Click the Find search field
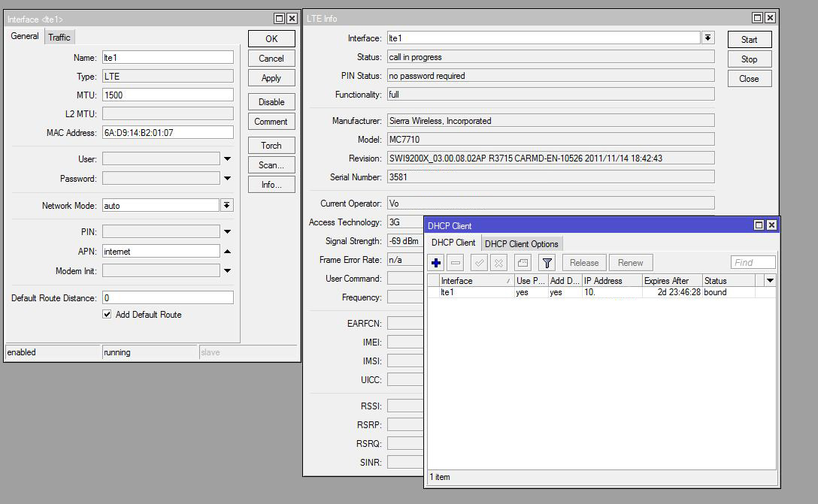The width and height of the screenshot is (818, 504). click(753, 263)
